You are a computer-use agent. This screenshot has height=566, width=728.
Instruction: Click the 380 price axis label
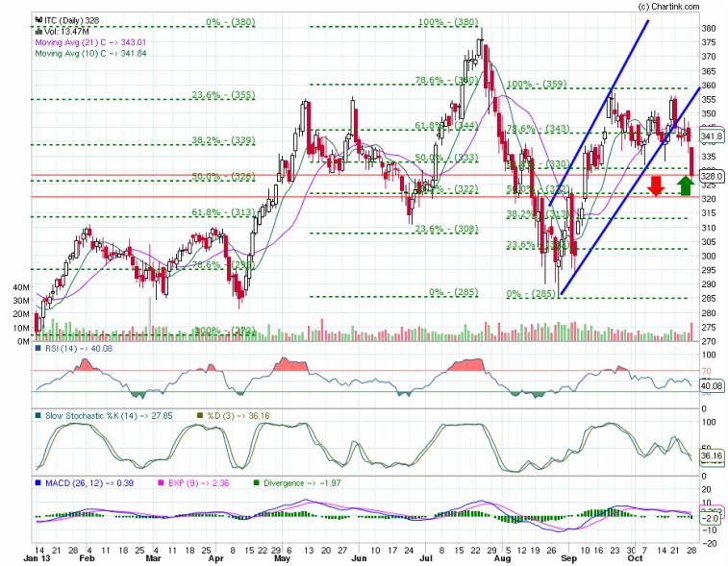coord(709,28)
